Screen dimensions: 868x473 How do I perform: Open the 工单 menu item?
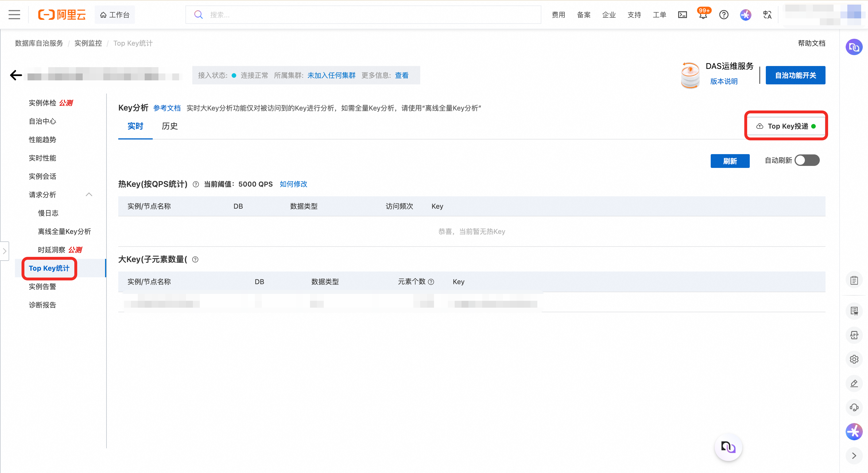(x=659, y=14)
